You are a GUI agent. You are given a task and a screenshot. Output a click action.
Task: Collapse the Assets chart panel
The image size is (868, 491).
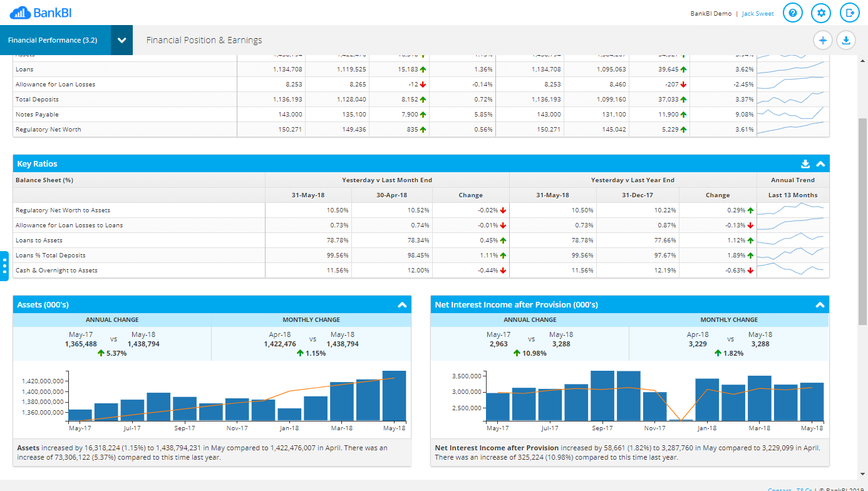coord(401,304)
